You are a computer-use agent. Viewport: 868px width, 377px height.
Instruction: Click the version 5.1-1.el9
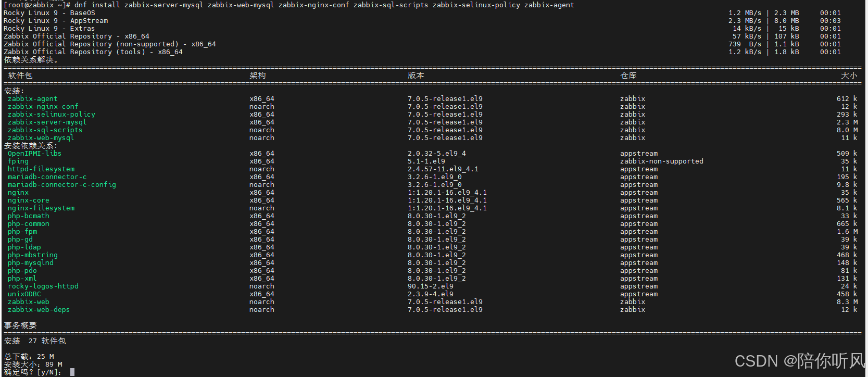click(426, 161)
